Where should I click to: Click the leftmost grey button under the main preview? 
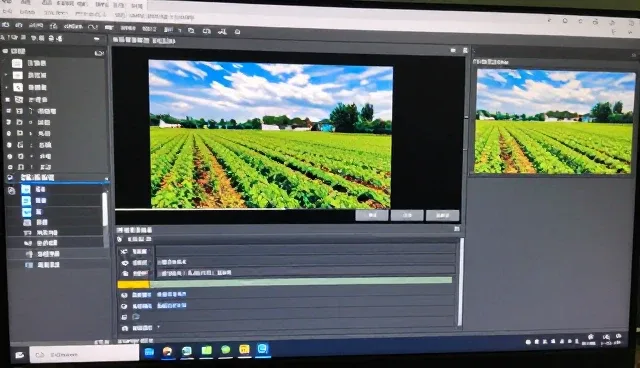(x=371, y=215)
